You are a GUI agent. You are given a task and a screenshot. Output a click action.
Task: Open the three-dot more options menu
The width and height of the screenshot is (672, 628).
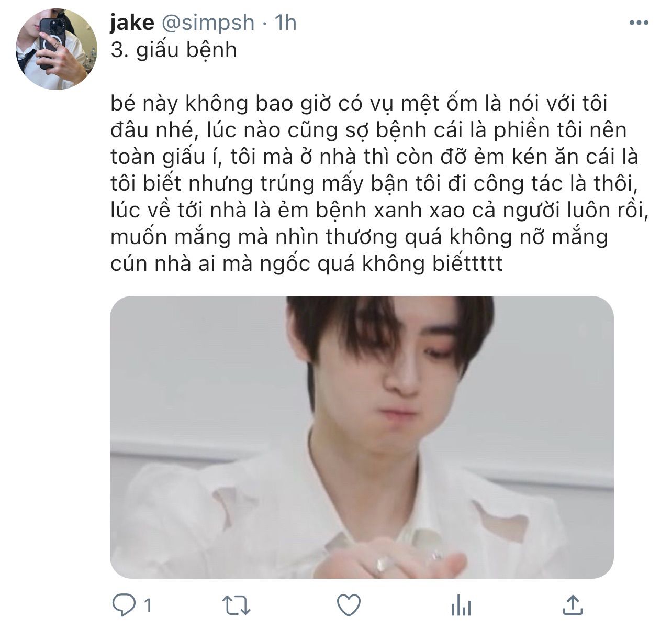point(639,23)
